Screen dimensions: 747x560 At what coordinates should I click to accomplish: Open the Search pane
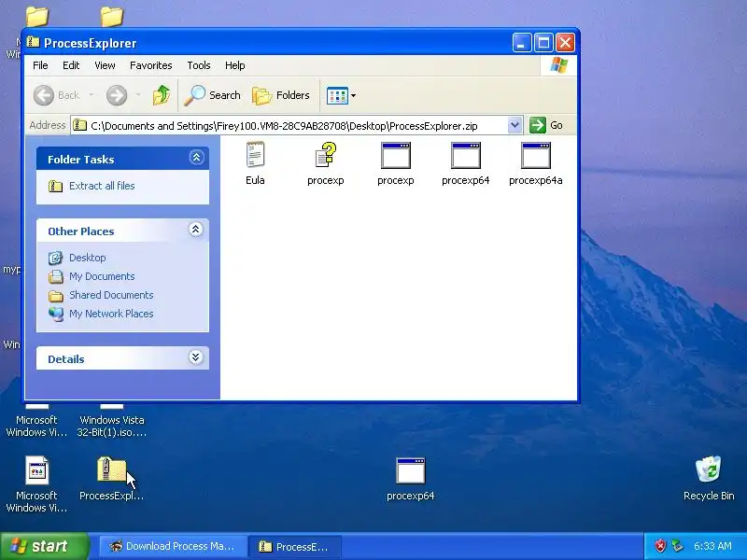point(213,95)
